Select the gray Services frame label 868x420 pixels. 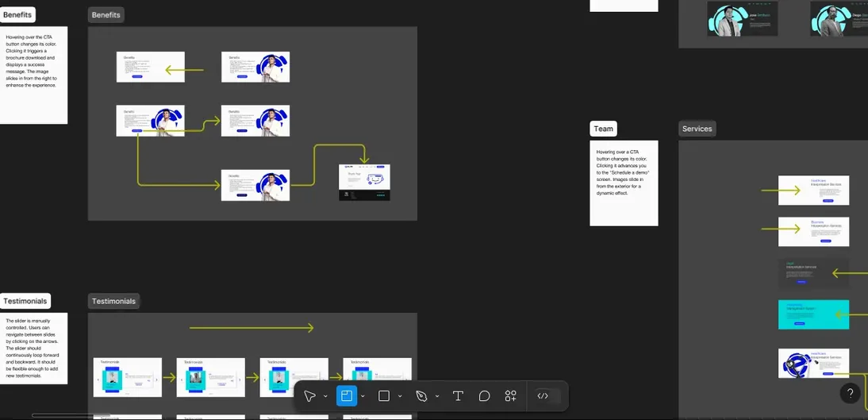tap(697, 129)
